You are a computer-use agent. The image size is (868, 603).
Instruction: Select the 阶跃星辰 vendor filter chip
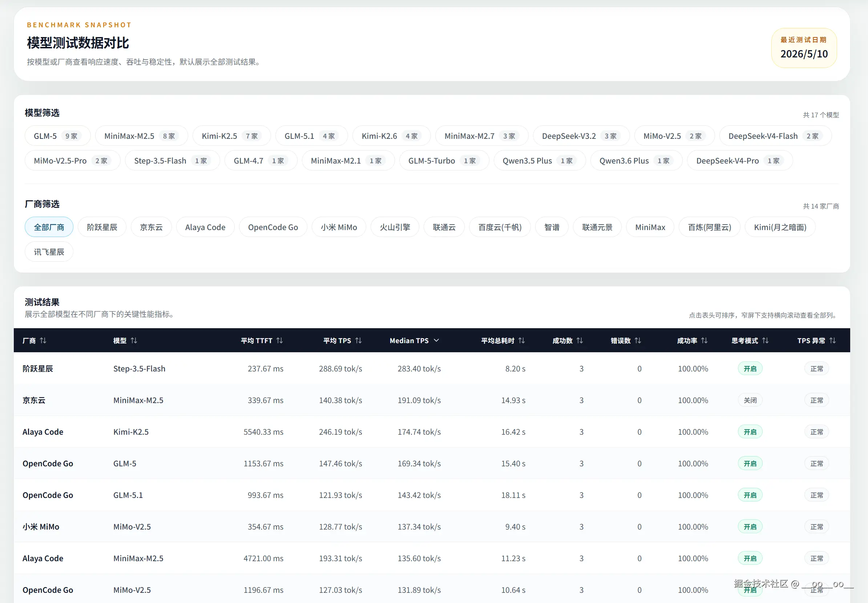pos(102,227)
